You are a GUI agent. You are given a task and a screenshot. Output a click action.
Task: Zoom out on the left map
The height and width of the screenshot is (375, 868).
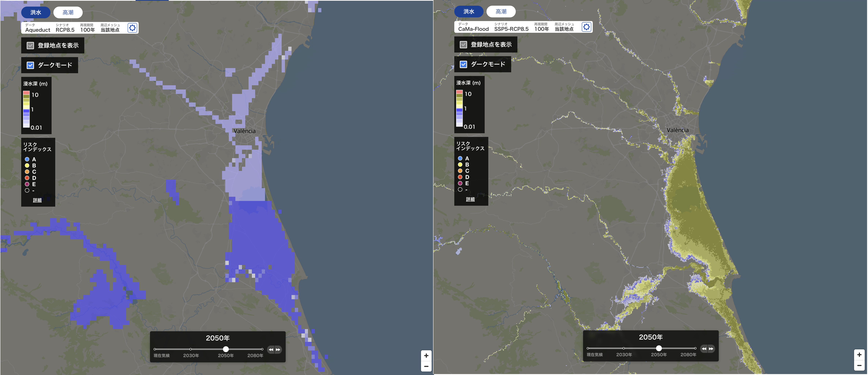426,366
